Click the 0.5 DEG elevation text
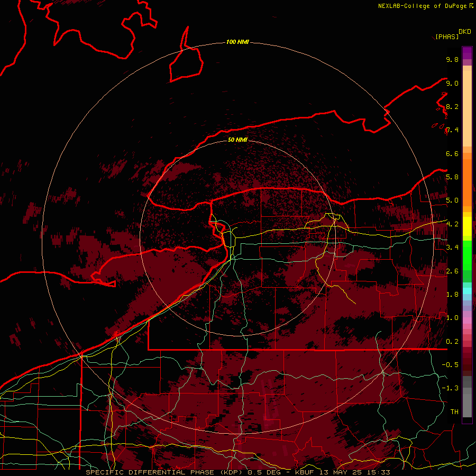The height and width of the screenshot is (476, 476). click(x=263, y=472)
